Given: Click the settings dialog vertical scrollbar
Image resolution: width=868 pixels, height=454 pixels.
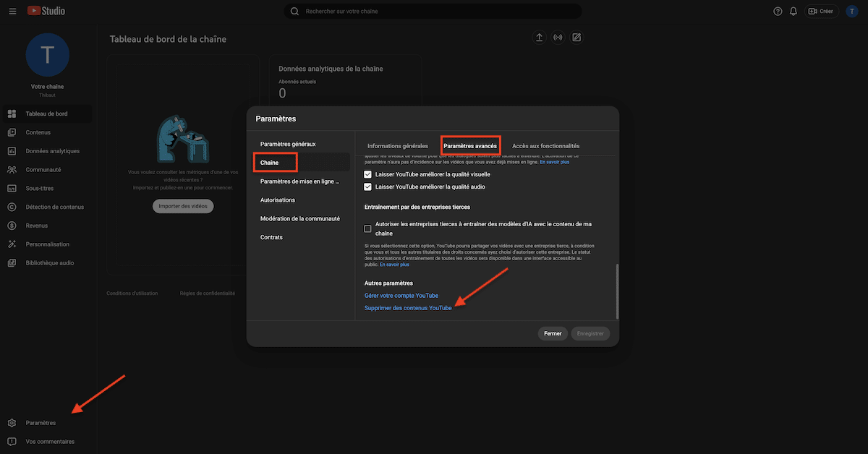Looking at the screenshot, I should point(617,291).
